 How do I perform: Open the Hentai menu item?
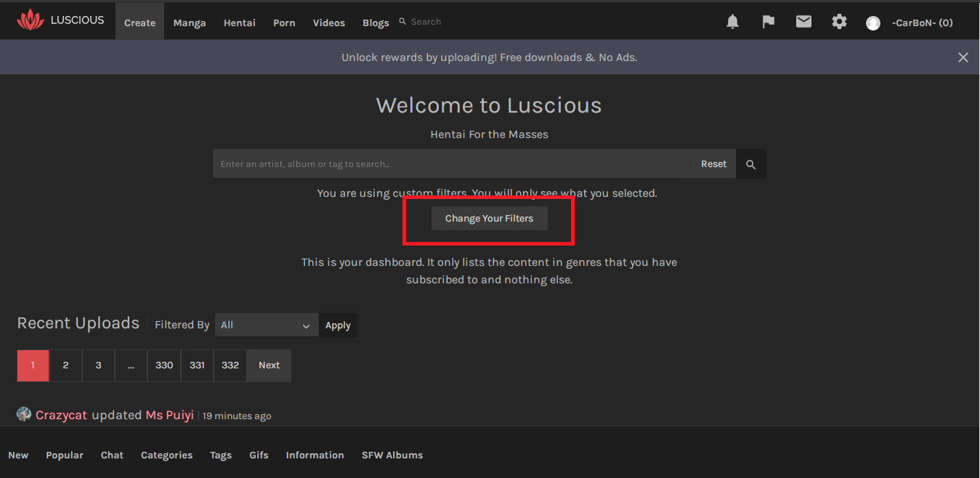pos(240,23)
